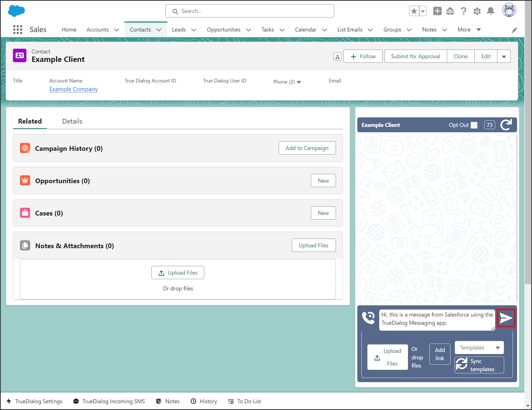Select the Related tab
532x410 pixels.
coord(30,121)
